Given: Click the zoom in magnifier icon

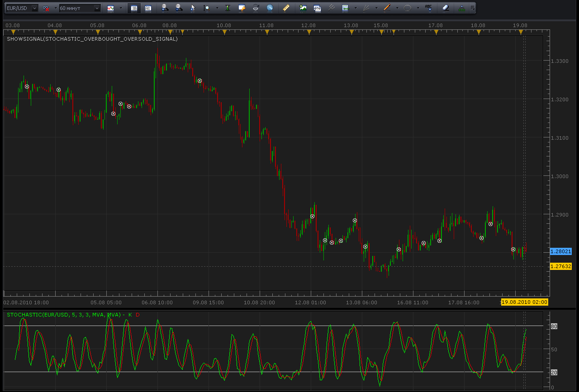Looking at the screenshot, I should tap(165, 8).
